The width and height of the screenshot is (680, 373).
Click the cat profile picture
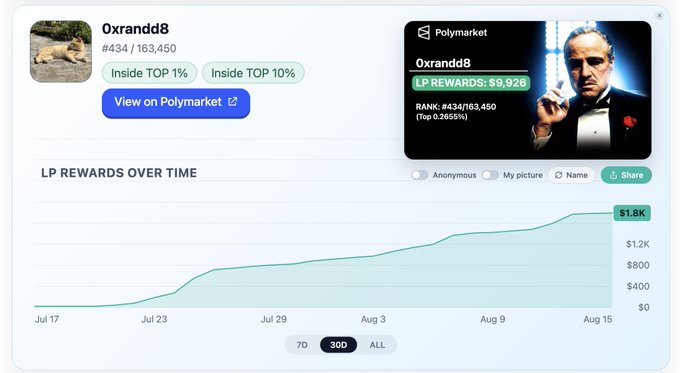(61, 51)
